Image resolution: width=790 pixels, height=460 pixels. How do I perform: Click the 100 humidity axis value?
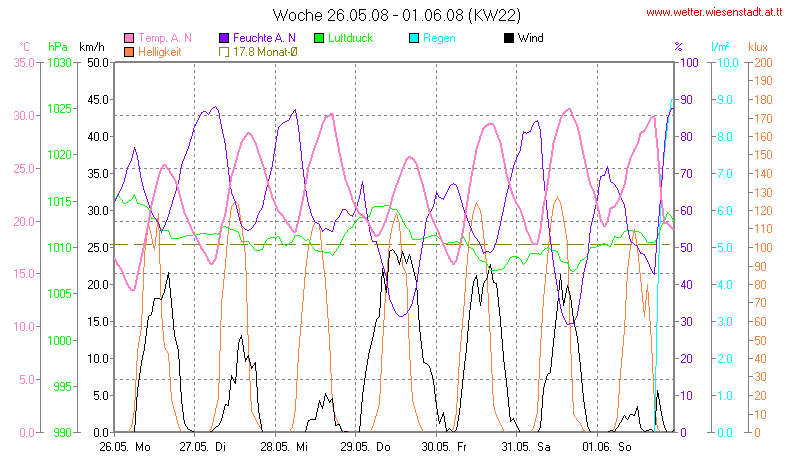point(689,63)
